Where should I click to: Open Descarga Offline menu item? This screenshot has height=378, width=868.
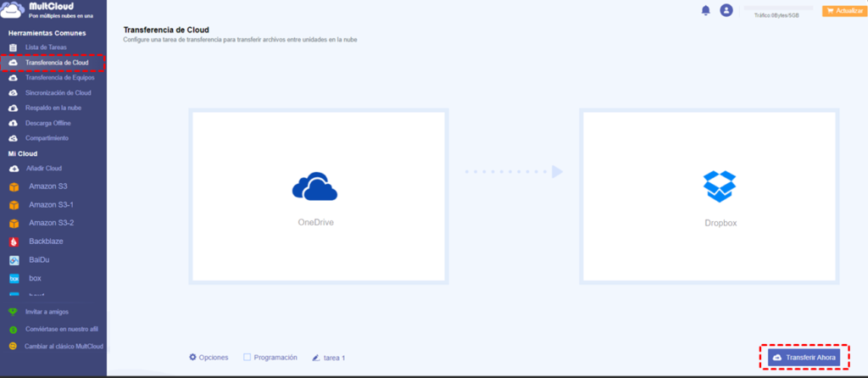(x=48, y=123)
